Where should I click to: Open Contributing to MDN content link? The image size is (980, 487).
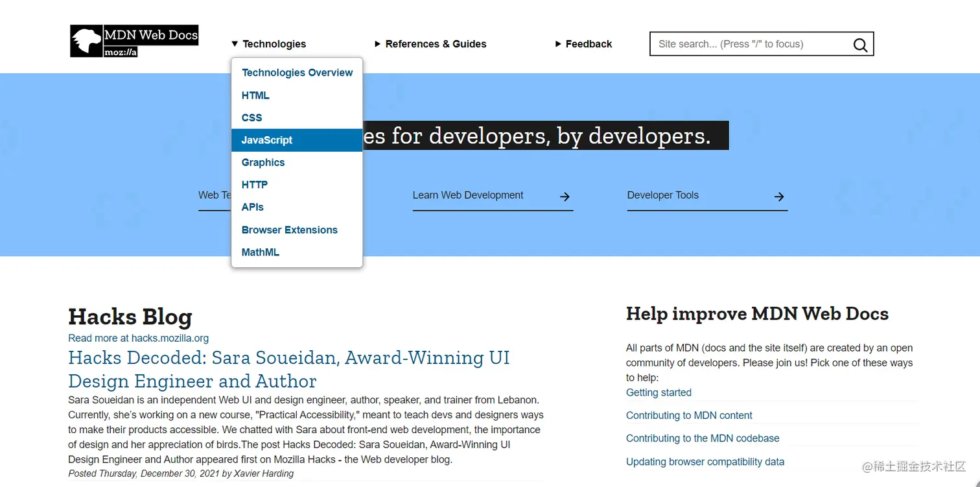click(x=689, y=415)
